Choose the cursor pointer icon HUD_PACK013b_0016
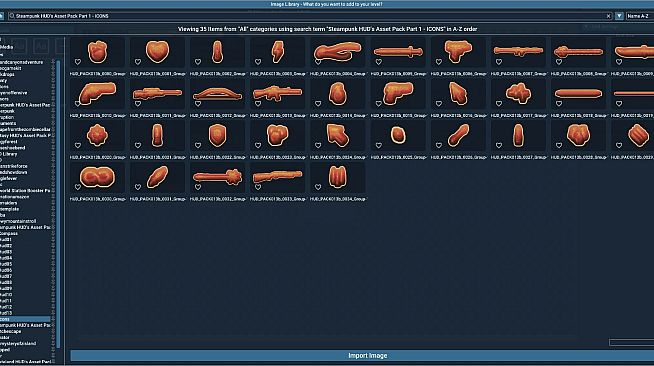This screenshot has height=366, width=654. click(458, 93)
